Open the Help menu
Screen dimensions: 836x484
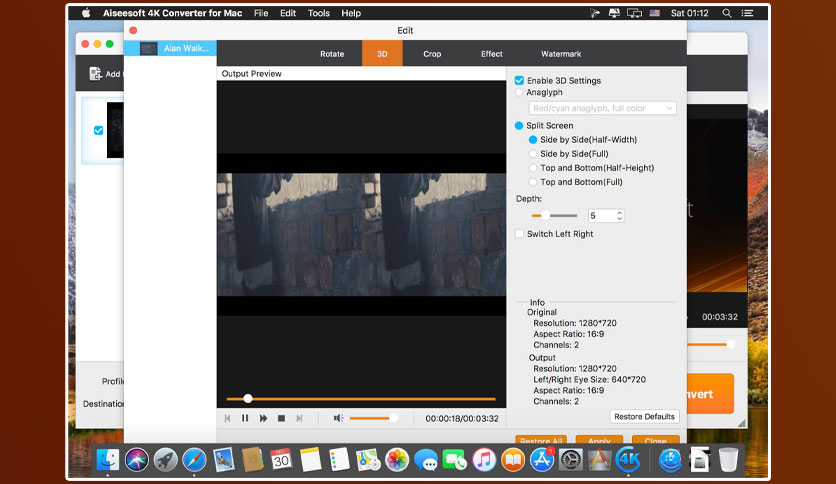tap(351, 13)
